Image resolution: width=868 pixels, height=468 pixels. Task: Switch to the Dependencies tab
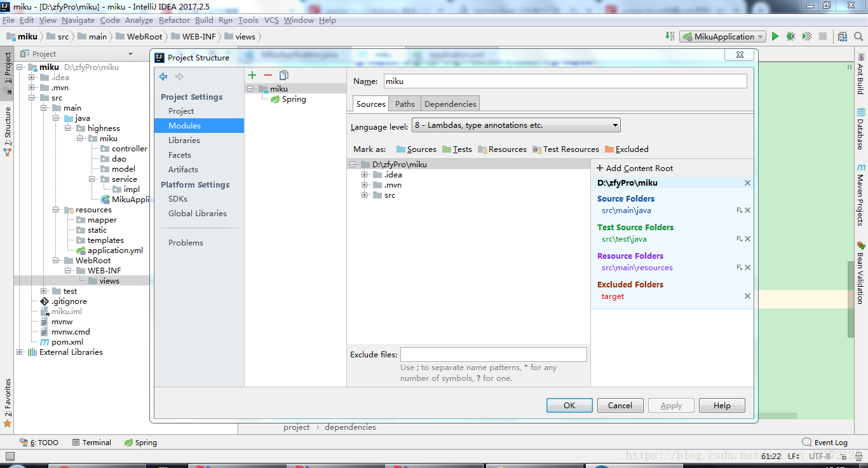point(450,104)
